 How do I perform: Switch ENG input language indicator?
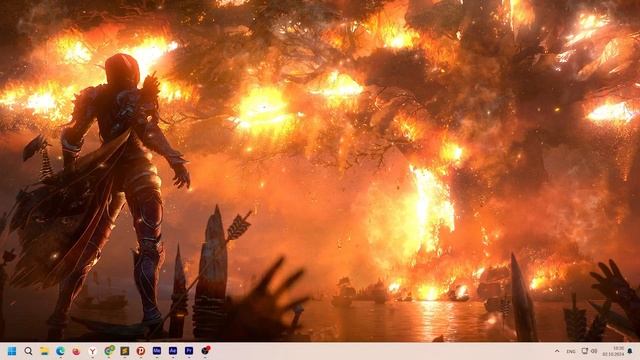[x=571, y=351]
